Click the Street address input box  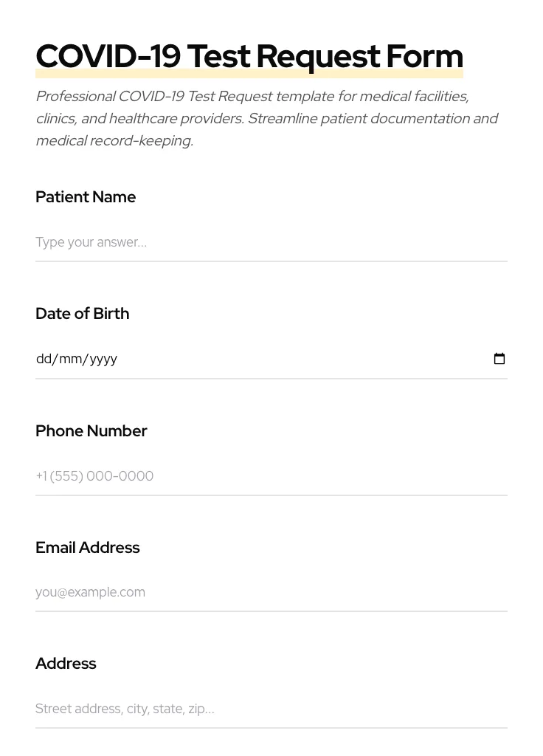click(271, 709)
